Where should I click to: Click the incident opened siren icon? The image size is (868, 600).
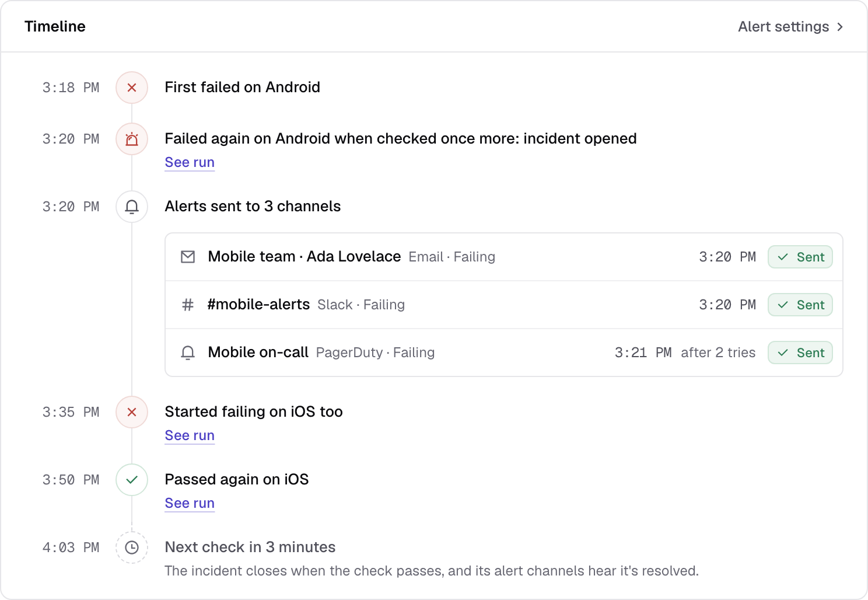[132, 139]
